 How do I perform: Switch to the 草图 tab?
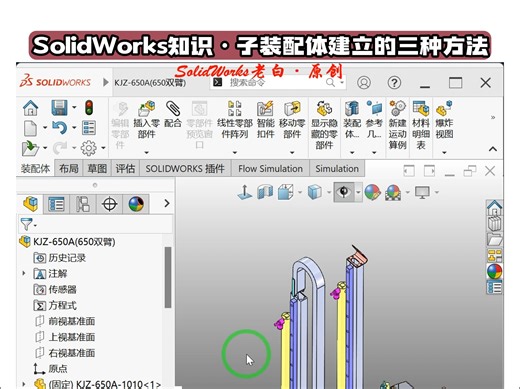coord(97,169)
